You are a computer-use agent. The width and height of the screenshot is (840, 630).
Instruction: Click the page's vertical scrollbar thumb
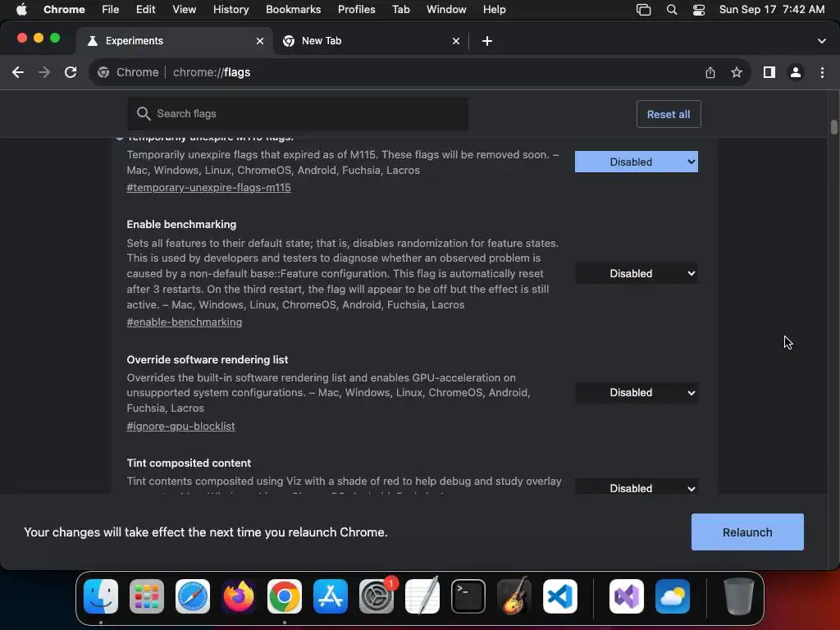click(x=833, y=127)
